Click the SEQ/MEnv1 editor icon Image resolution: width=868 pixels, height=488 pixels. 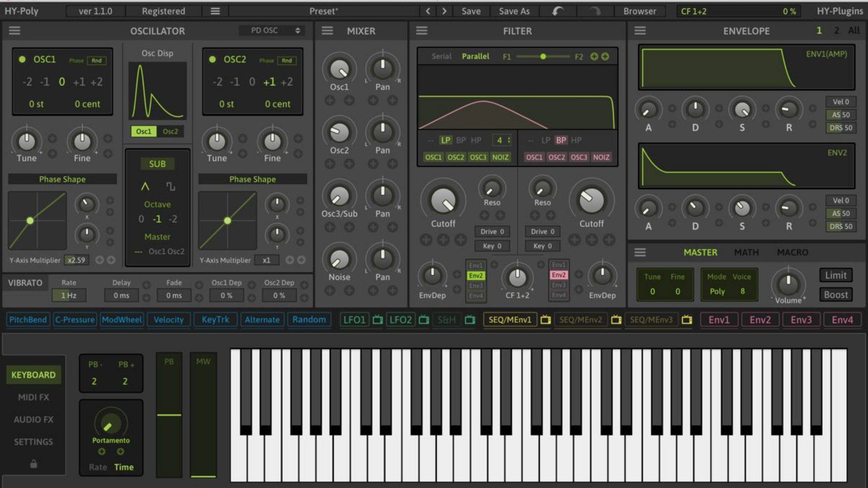pos(546,320)
